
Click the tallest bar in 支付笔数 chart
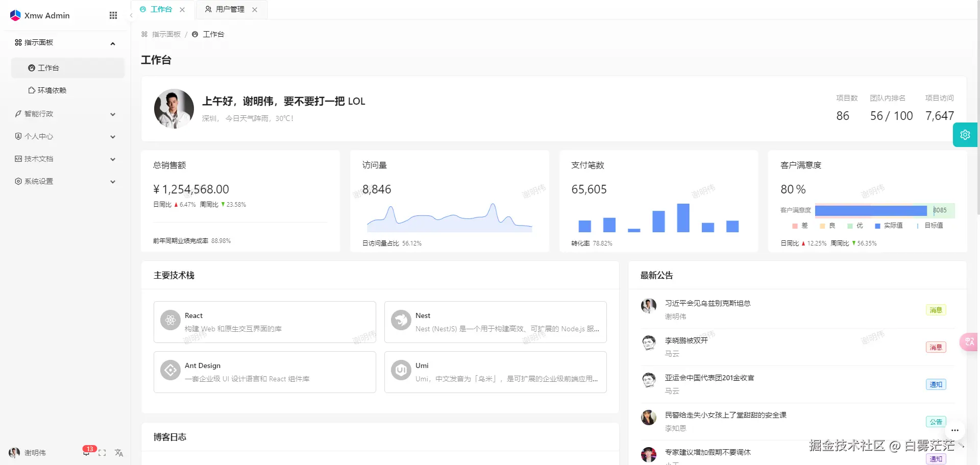683,218
